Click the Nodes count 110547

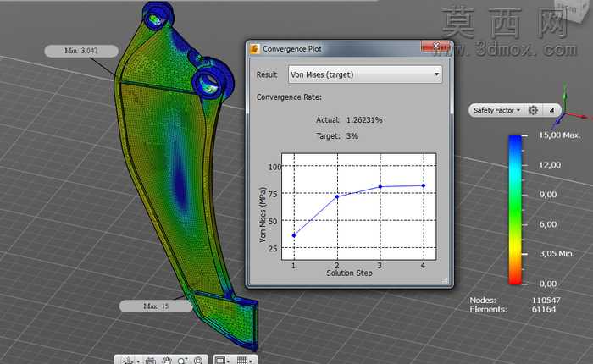546,301
